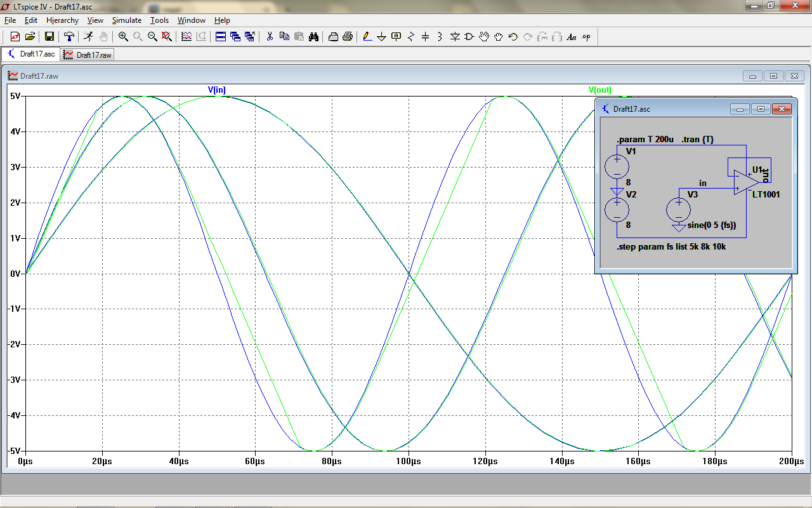812x508 pixels.
Task: Switch to the Draft17.asc tab
Action: (x=32, y=55)
